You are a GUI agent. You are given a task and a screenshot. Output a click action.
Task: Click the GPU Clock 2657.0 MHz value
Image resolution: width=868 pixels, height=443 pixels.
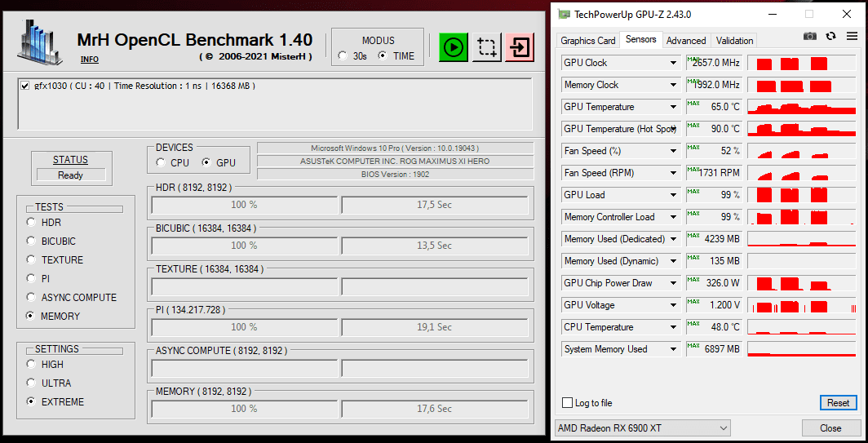(714, 63)
